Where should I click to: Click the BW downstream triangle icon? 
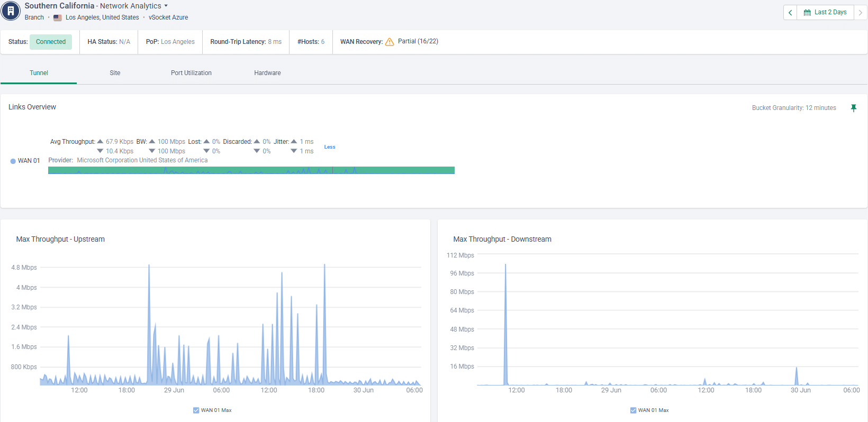152,151
